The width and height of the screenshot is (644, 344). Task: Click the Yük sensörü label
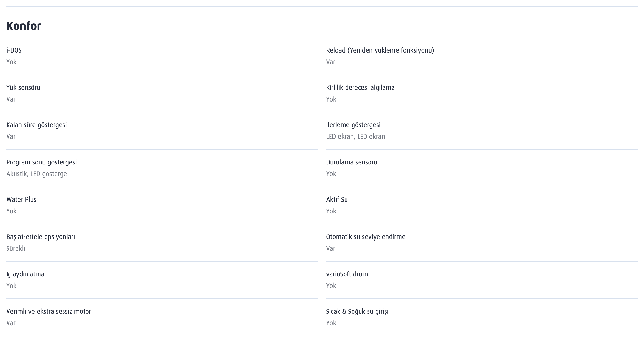point(23,87)
